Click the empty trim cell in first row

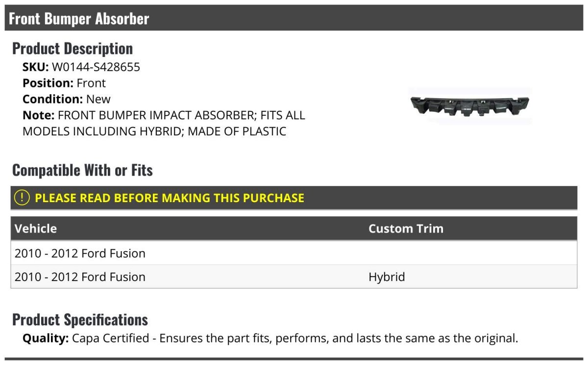point(470,253)
